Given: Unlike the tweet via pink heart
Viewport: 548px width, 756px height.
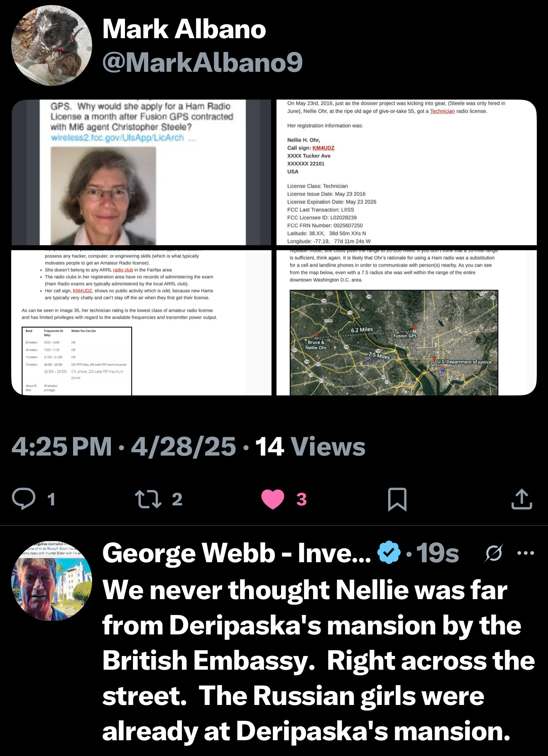Looking at the screenshot, I should pos(273,499).
